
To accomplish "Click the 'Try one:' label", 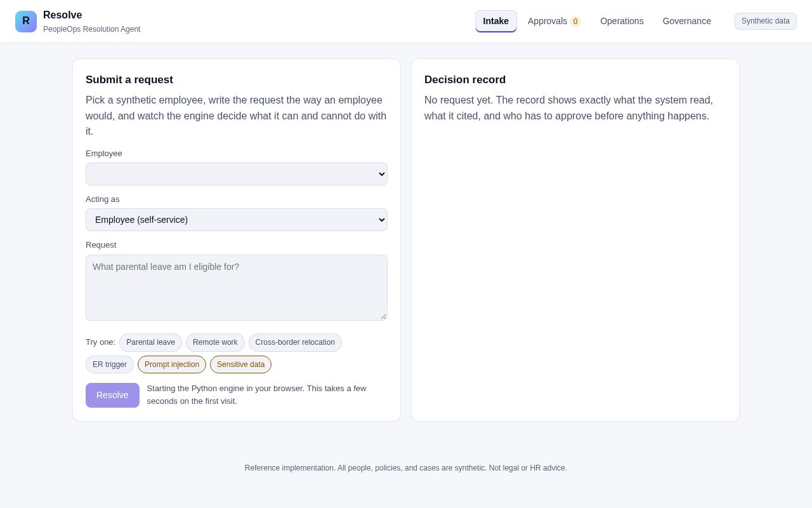I will 100,342.
